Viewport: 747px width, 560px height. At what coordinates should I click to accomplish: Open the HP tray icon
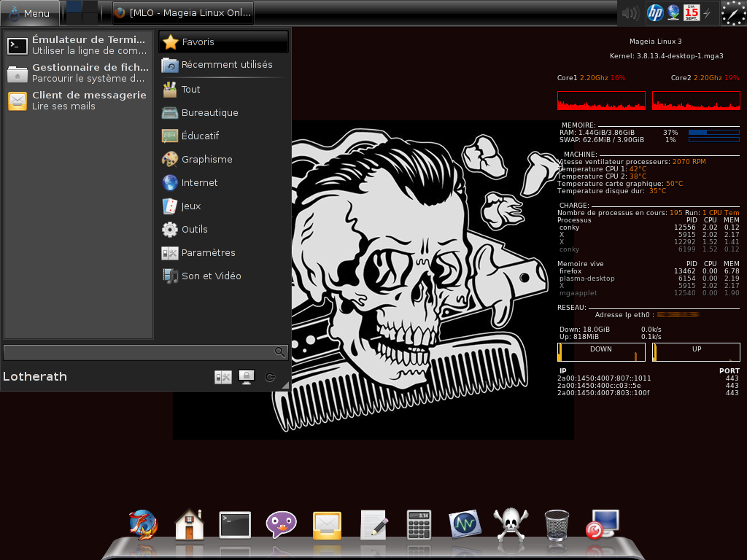655,13
